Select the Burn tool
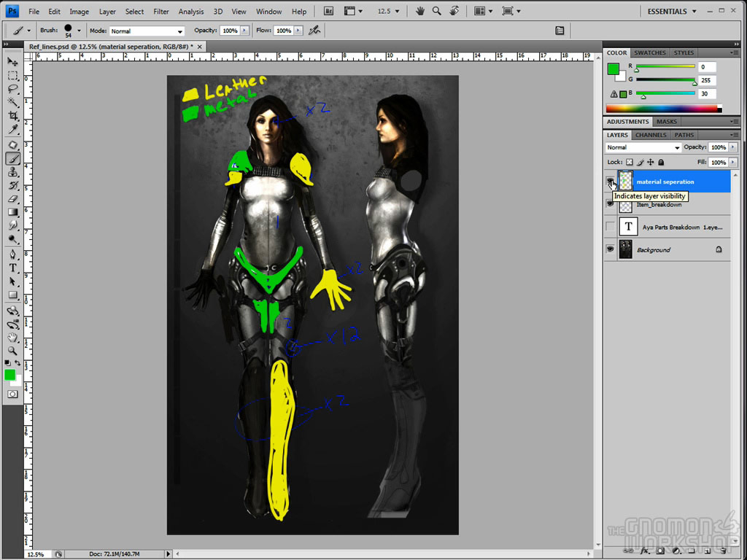Viewport: 747px width, 560px height. pos(13,239)
